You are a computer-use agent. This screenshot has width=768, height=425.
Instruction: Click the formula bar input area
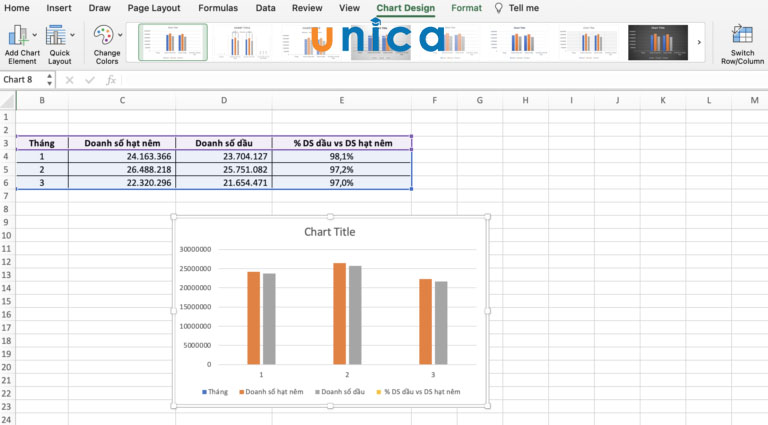point(443,80)
